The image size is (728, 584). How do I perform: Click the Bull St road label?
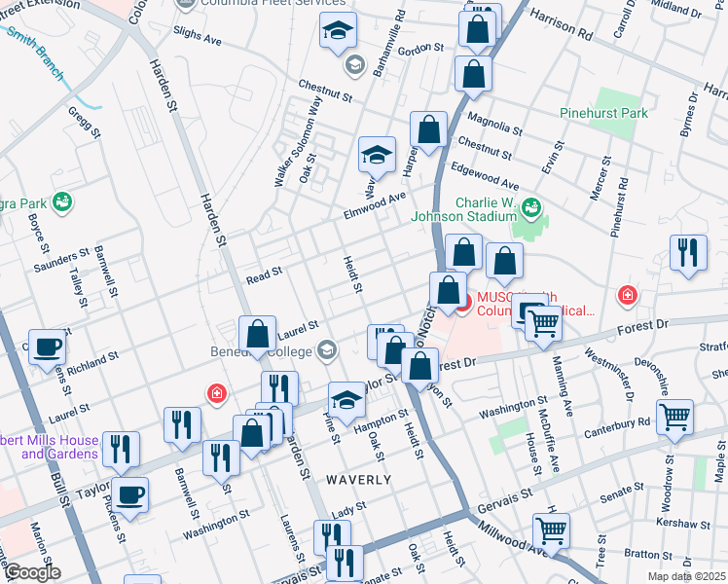pos(60,491)
